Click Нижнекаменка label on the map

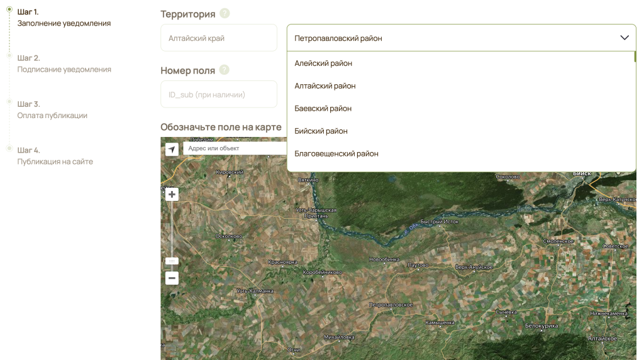[x=609, y=314]
